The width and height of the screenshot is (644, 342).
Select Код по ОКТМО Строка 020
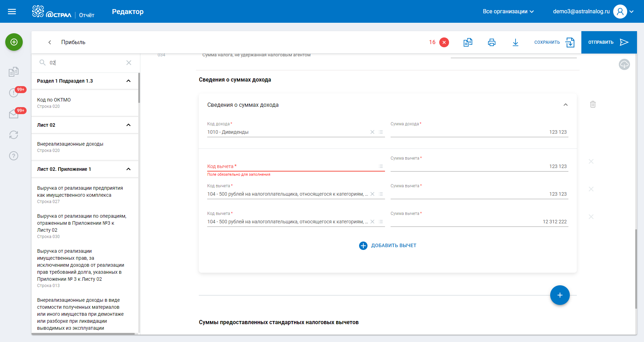[x=85, y=103]
